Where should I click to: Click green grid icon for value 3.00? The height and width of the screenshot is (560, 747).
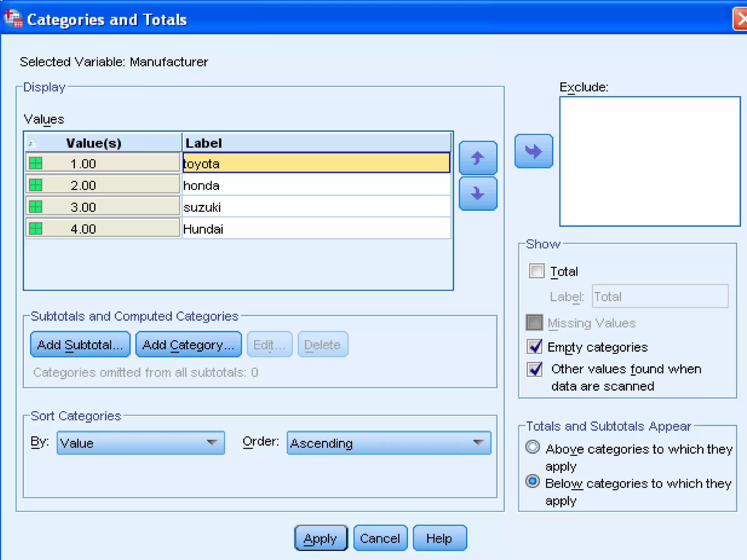coord(36,207)
